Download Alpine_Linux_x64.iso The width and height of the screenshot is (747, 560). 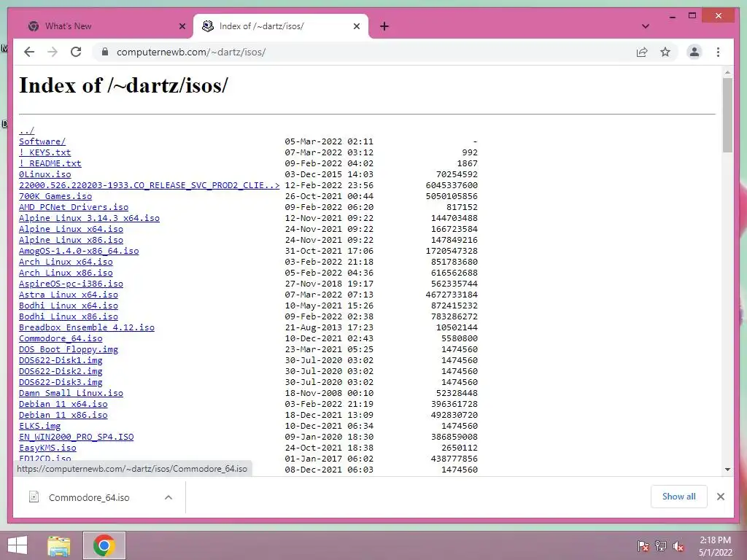pyautogui.click(x=71, y=229)
